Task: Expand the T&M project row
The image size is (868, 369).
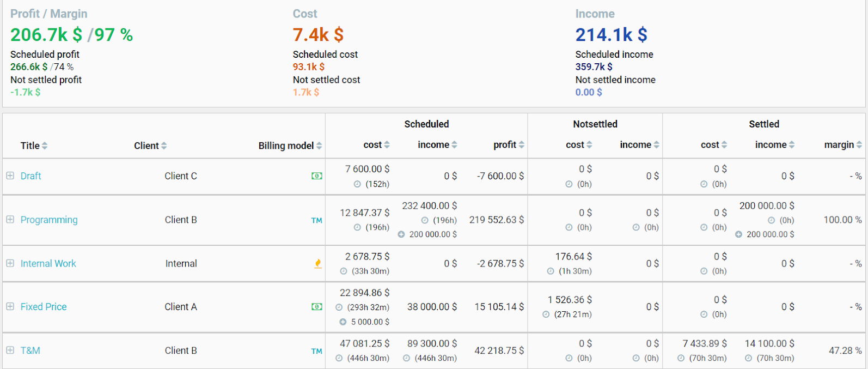Action: tap(10, 350)
